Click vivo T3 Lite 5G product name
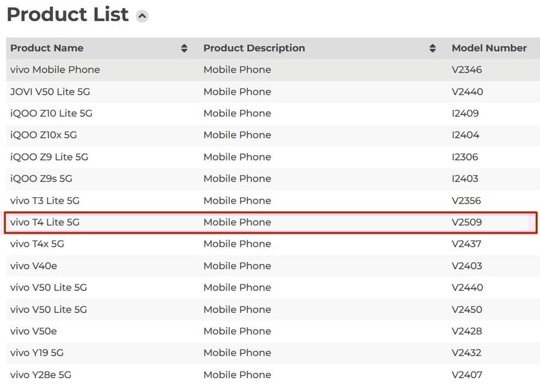 click(x=45, y=200)
